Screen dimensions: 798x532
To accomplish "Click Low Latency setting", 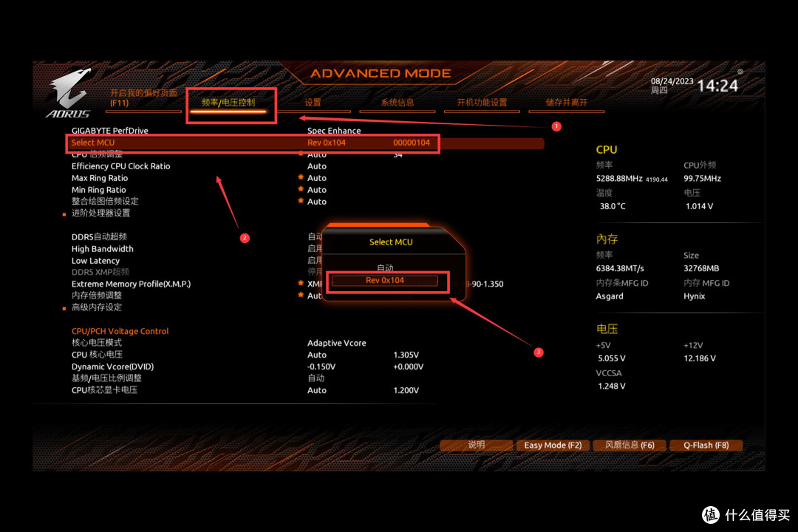I will pyautogui.click(x=95, y=261).
